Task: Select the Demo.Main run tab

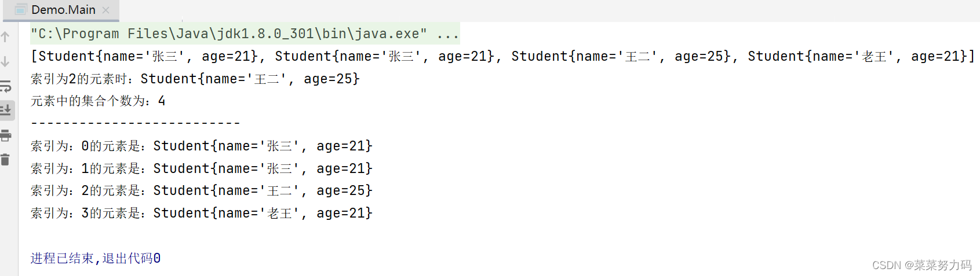Action: pyautogui.click(x=63, y=10)
